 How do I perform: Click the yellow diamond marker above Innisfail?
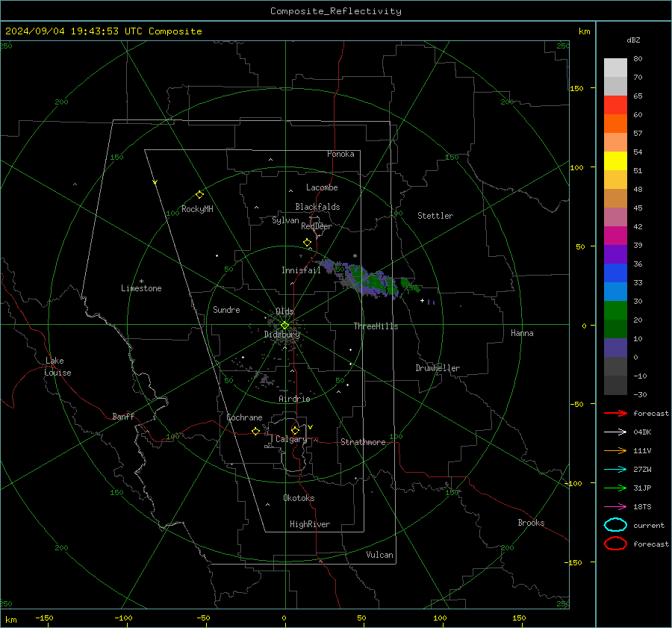307,243
